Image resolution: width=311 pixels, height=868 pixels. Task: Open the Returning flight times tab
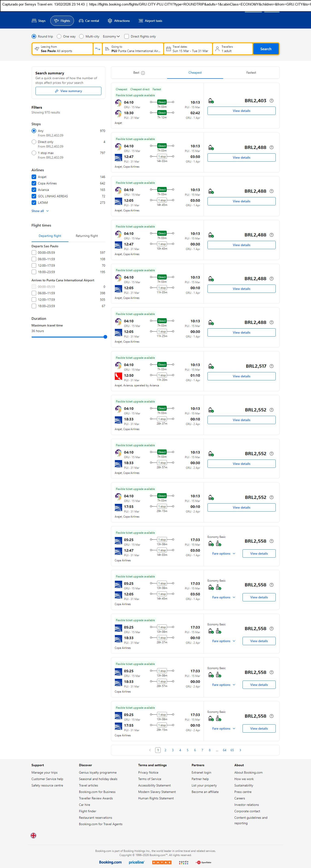[x=87, y=236]
